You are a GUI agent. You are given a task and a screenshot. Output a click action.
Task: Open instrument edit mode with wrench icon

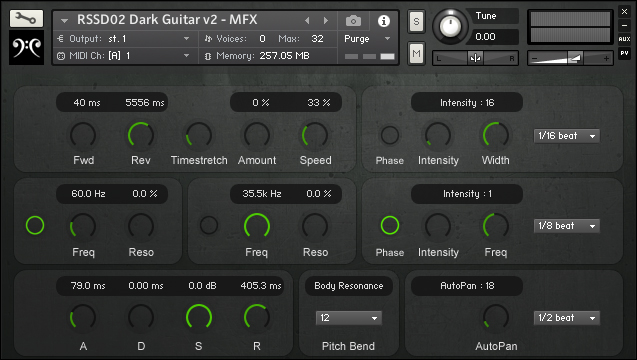click(26, 18)
